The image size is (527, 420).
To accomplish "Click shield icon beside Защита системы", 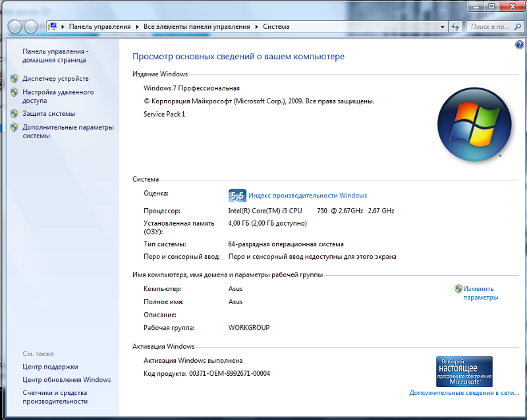I will pyautogui.click(x=14, y=114).
